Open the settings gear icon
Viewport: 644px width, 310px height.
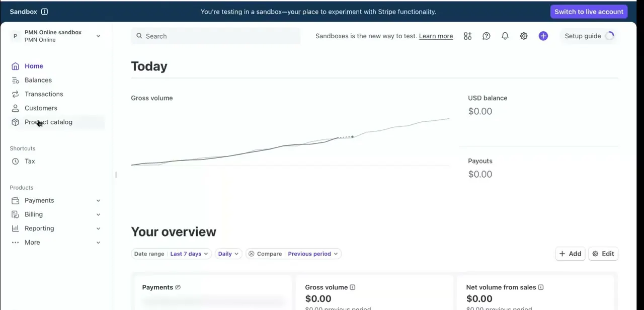pos(524,36)
